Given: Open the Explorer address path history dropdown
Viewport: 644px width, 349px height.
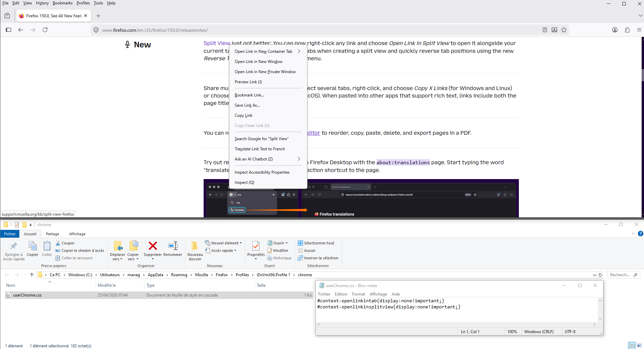Looking at the screenshot, I should tap(594, 275).
